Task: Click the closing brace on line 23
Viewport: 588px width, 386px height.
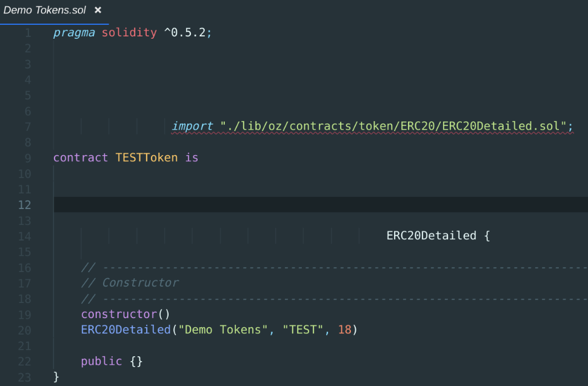Action: point(55,376)
